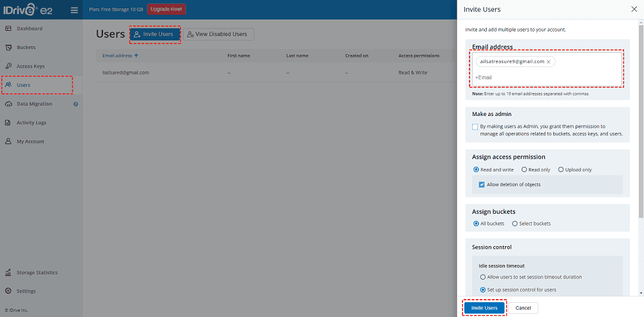
Task: Click Read & Write cell in user row
Action: tap(413, 73)
